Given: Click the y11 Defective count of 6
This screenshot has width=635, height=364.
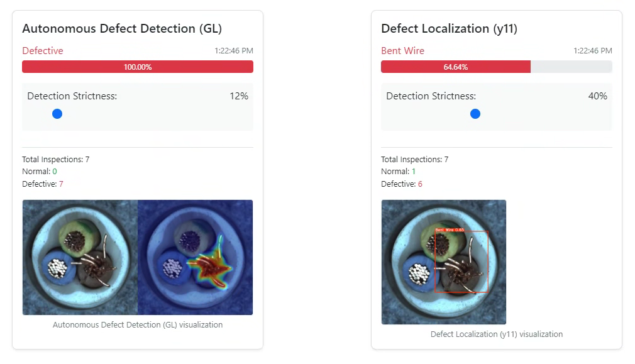Looking at the screenshot, I should [420, 184].
